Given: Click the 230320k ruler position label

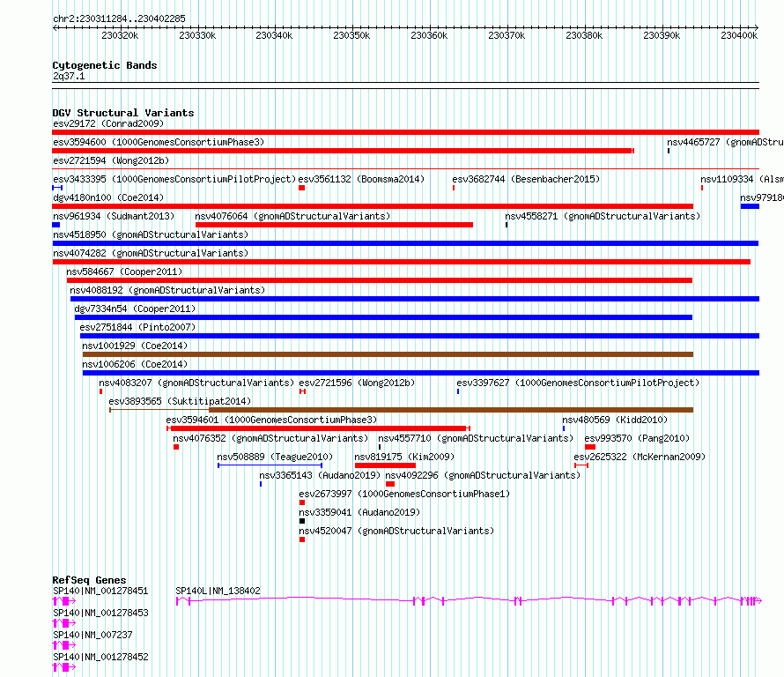Looking at the screenshot, I should tap(120, 35).
